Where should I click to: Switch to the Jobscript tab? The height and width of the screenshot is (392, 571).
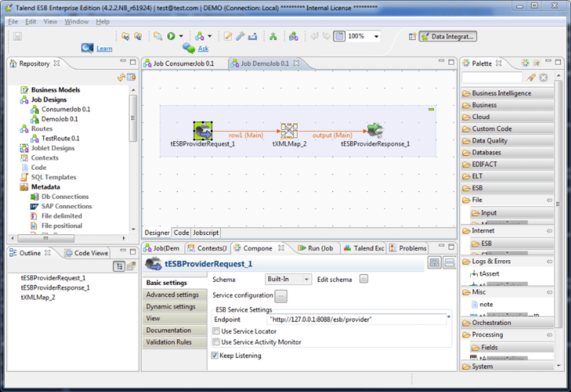pyautogui.click(x=205, y=233)
